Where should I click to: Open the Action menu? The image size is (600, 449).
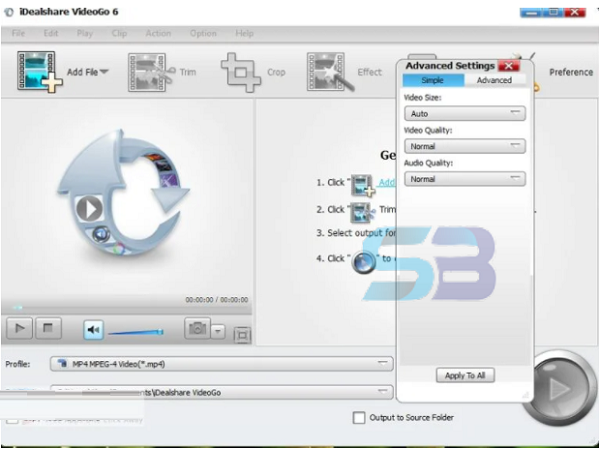(x=158, y=33)
